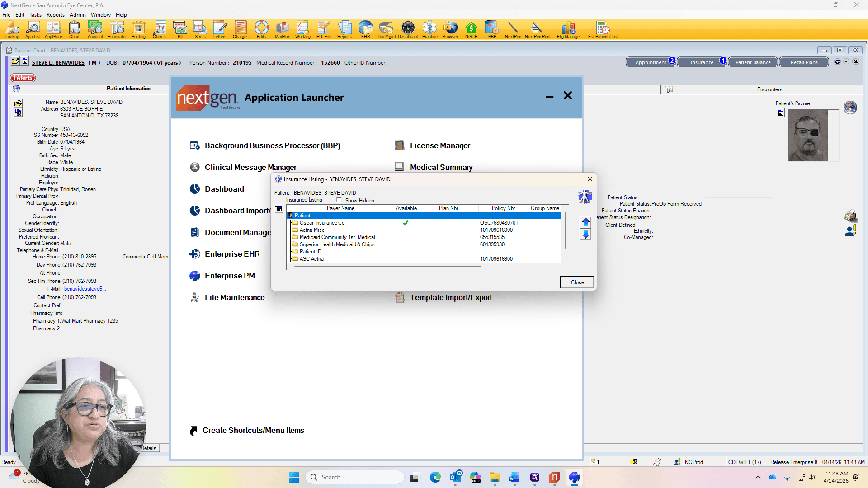
Task: Open the Posting toolbar icon
Action: click(x=138, y=30)
